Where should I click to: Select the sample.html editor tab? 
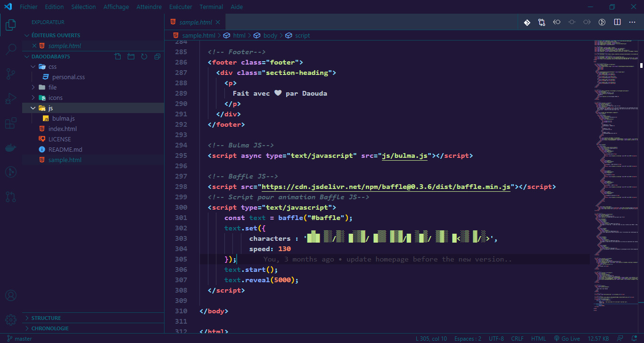coord(195,22)
